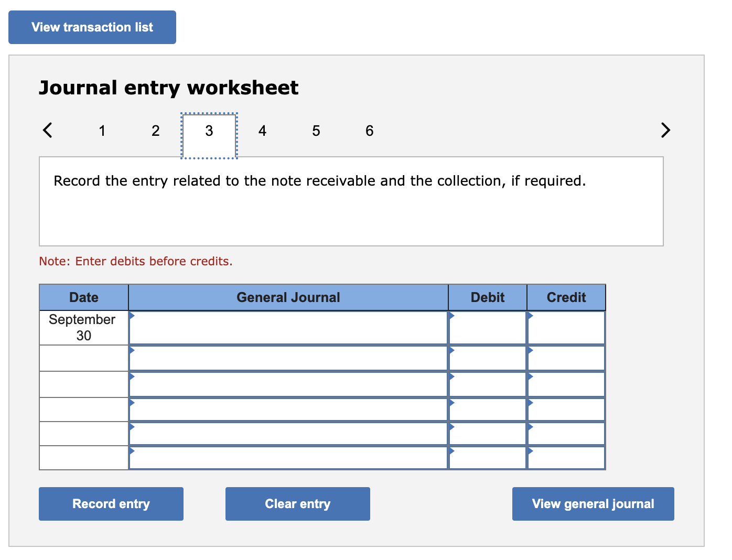Click the left navigation chevron arrow
This screenshot has width=732, height=560.
point(47,130)
